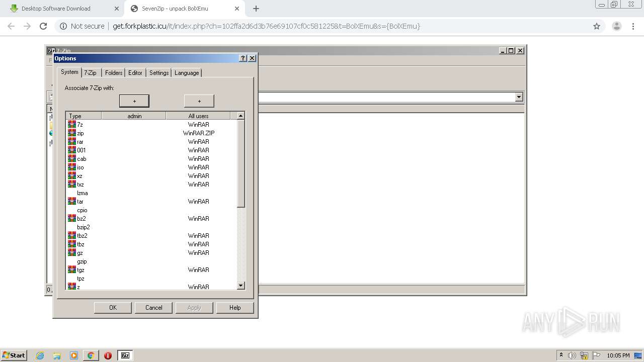Select the cab file type icon
The image size is (644, 362).
(72, 158)
